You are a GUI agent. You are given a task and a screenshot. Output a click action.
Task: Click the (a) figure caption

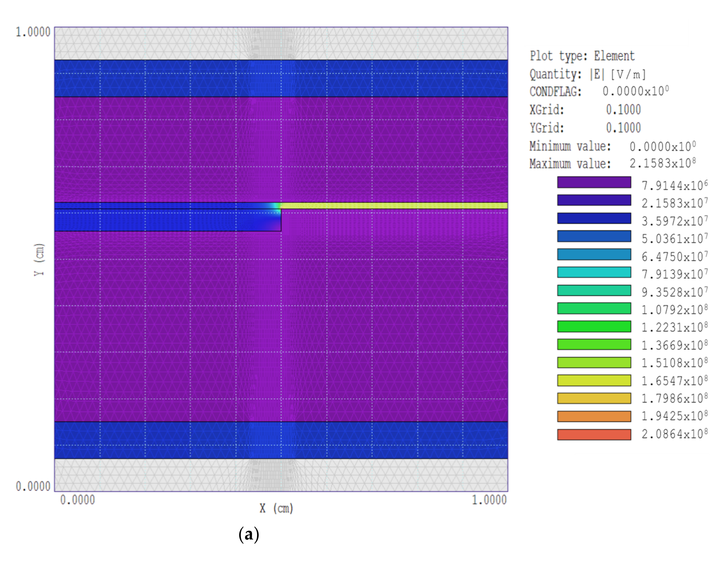pos(249,535)
